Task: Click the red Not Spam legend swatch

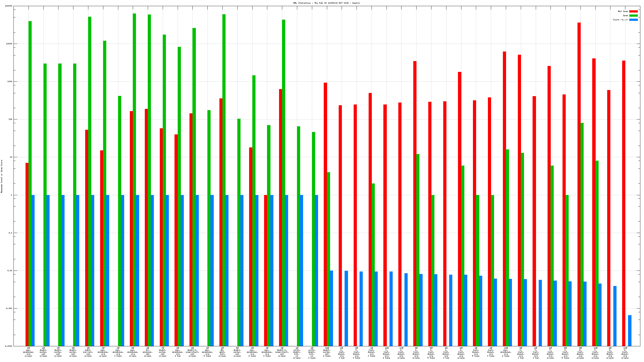Action: [x=633, y=11]
